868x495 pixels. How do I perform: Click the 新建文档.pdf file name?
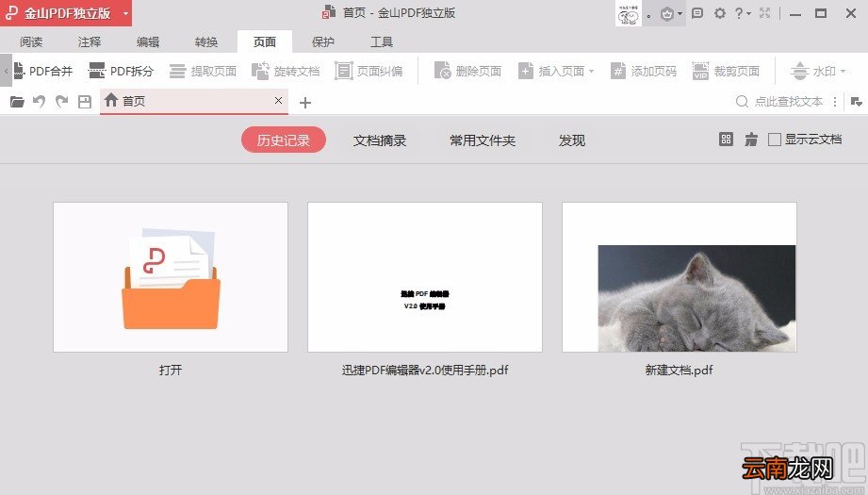tap(680, 370)
